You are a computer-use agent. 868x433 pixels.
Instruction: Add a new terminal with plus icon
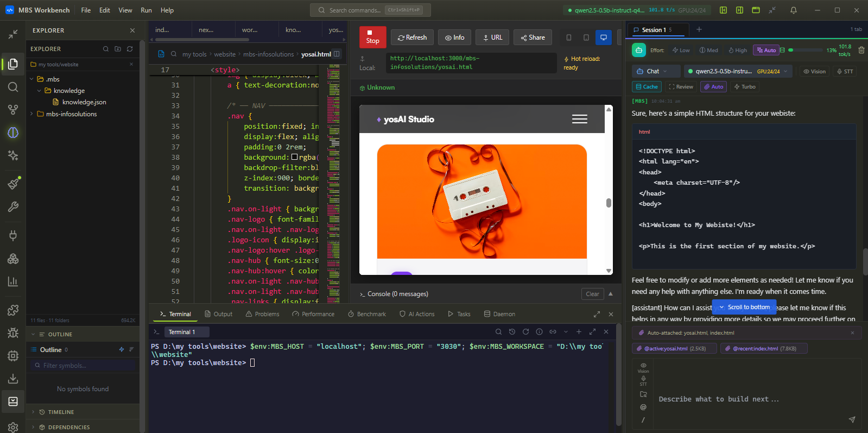coord(579,332)
